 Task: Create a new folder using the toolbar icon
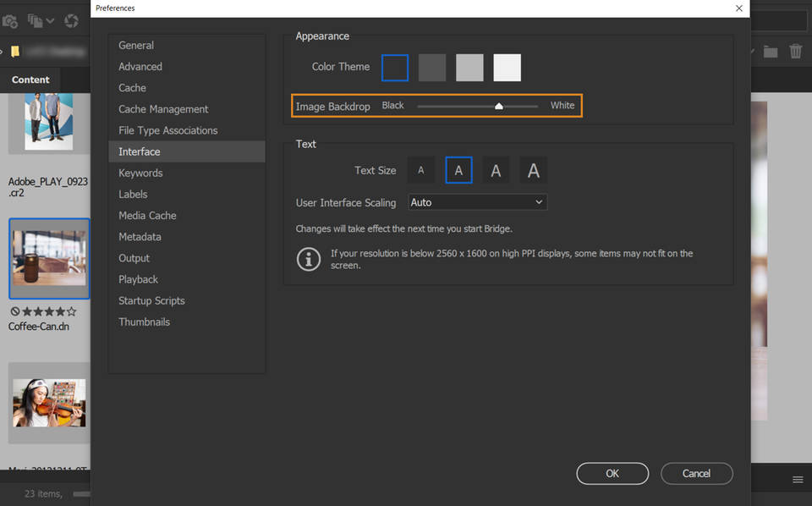pos(771,51)
